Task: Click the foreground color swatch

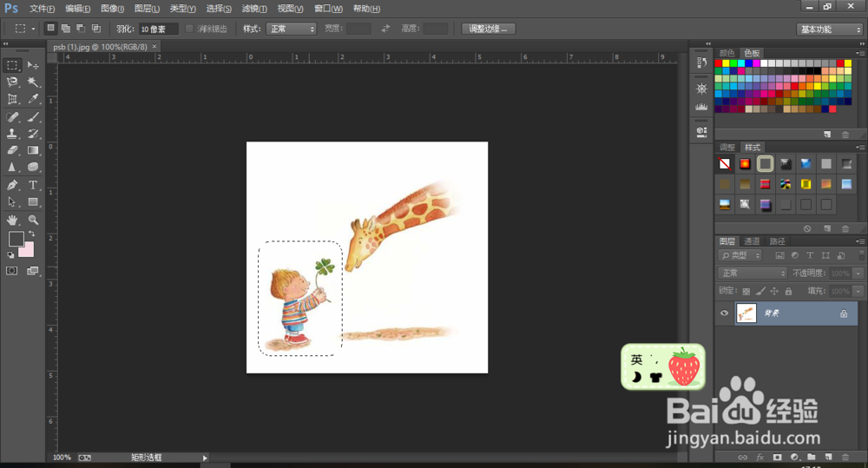Action: tap(16, 239)
